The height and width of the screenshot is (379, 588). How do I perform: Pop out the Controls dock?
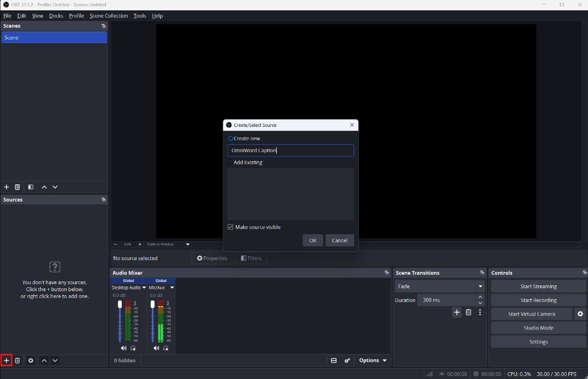pyautogui.click(x=584, y=273)
